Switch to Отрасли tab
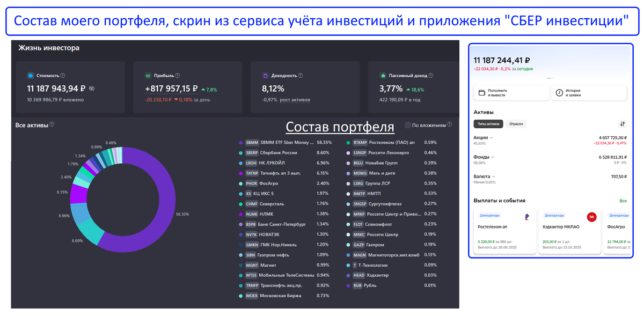The width and height of the screenshot is (644, 316). [516, 124]
